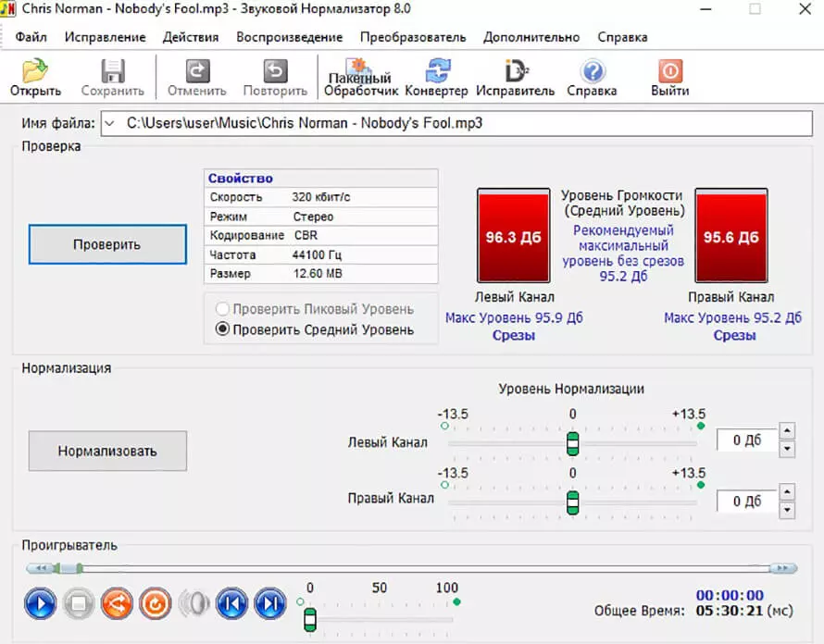Click the Проверить button
This screenshot has width=824, height=644.
(107, 244)
